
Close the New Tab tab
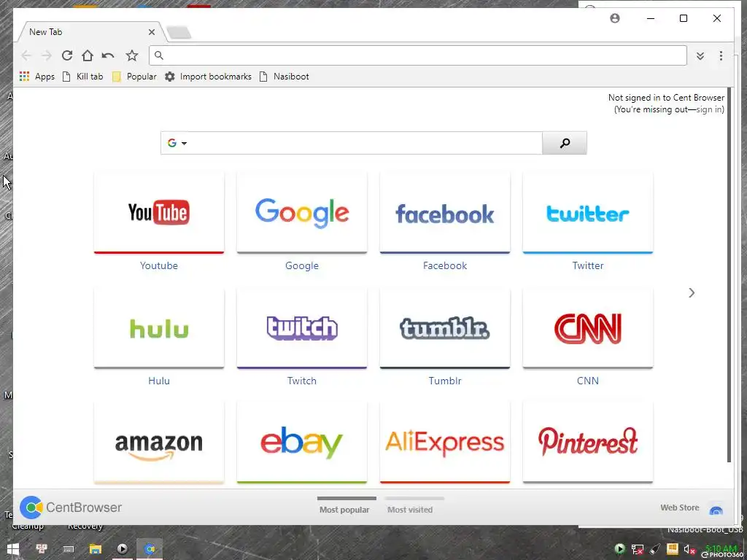(x=152, y=32)
